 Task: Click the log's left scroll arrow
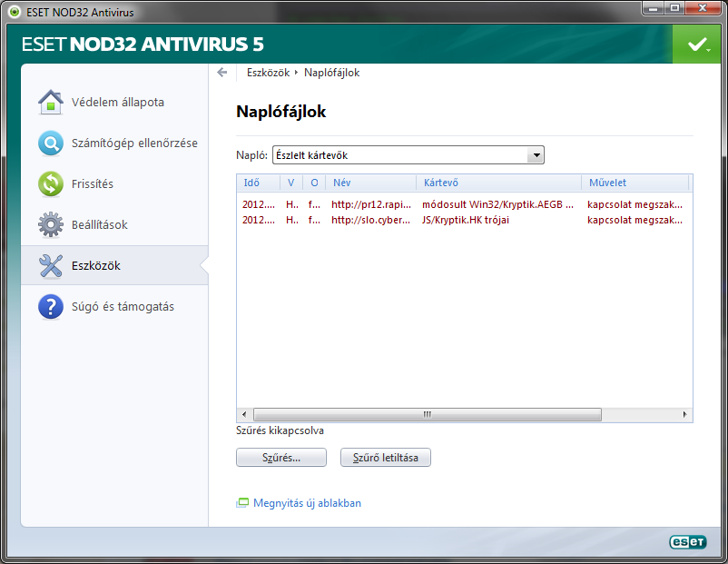pyautogui.click(x=244, y=414)
